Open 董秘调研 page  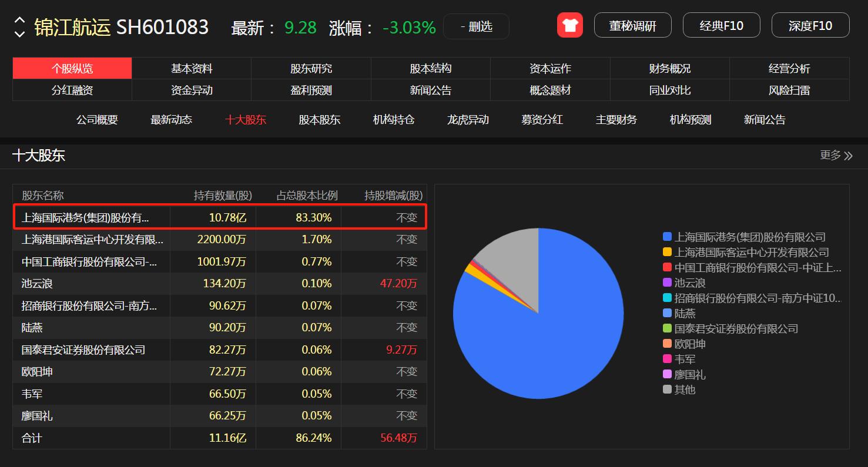coord(632,25)
